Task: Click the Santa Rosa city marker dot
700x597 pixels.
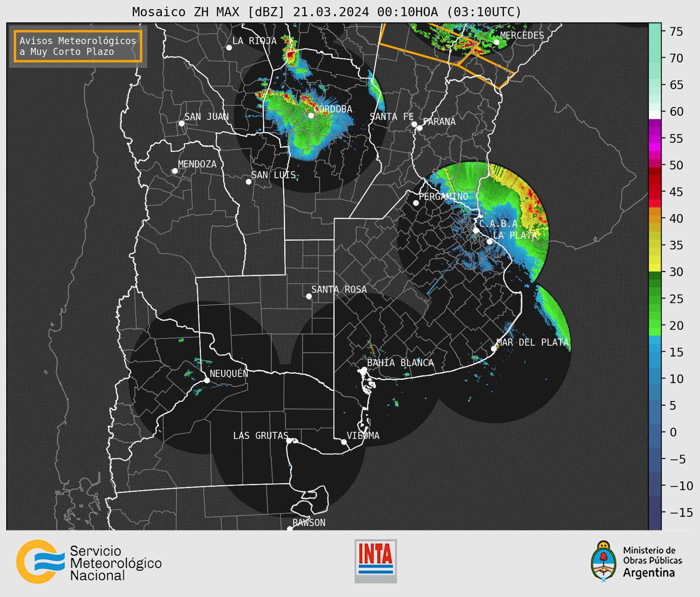Action: pos(309,296)
